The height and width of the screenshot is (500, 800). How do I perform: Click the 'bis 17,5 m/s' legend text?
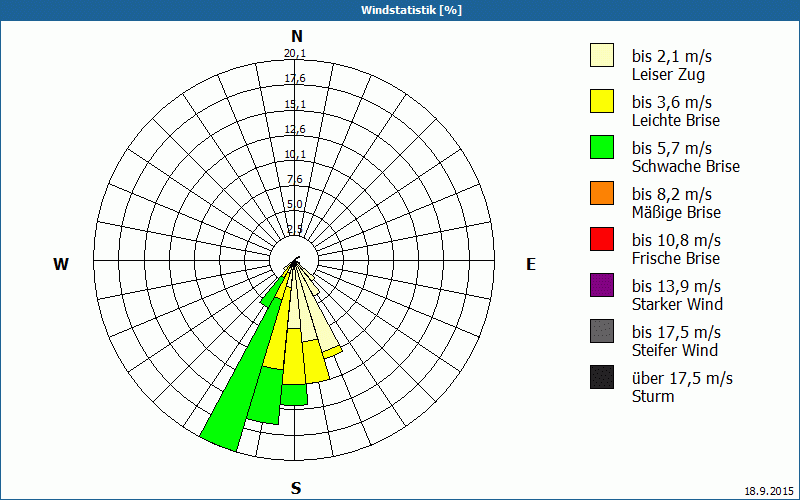click(677, 332)
